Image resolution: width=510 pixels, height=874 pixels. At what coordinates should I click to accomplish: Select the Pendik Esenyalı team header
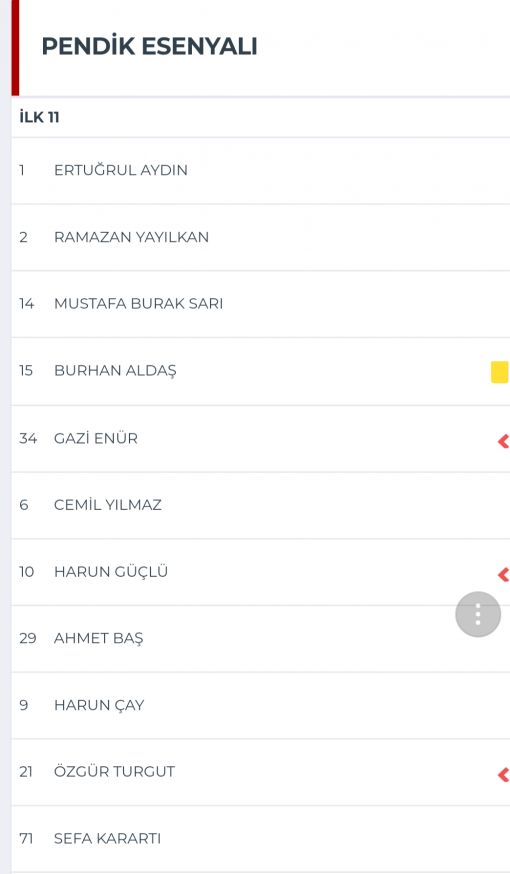coord(149,46)
